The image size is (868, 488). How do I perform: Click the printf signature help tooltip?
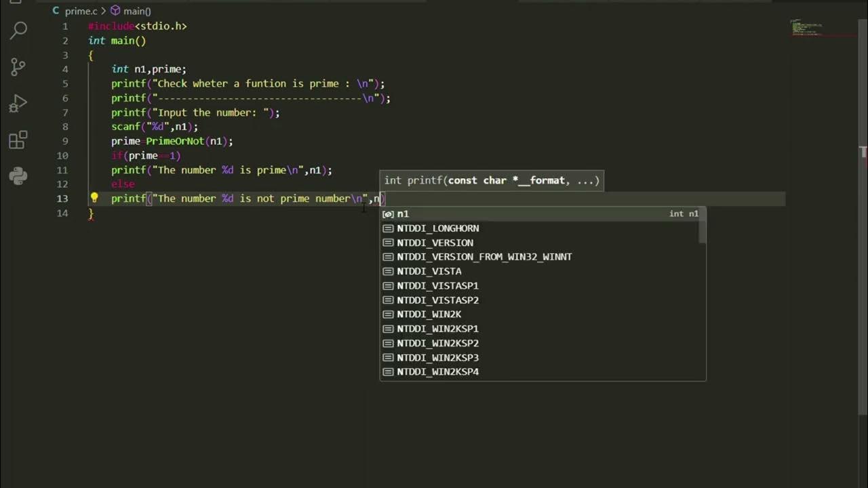click(492, 180)
